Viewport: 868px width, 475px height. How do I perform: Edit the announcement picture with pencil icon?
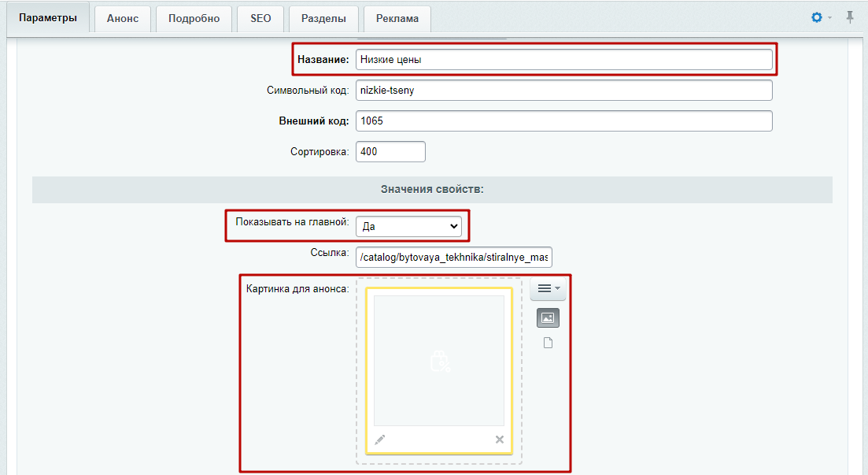[380, 440]
